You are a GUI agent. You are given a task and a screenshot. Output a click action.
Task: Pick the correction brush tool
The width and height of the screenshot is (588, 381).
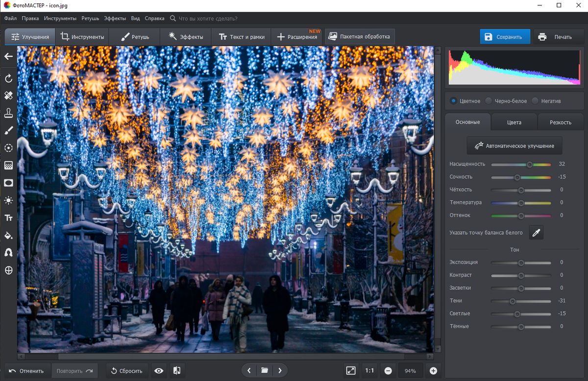(x=8, y=130)
